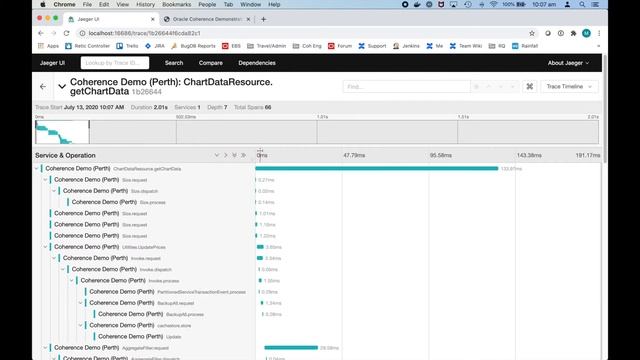Image resolution: width=640 pixels, height=360 pixels.
Task: Select the BackupAll.process span row
Action: [x=151, y=314]
